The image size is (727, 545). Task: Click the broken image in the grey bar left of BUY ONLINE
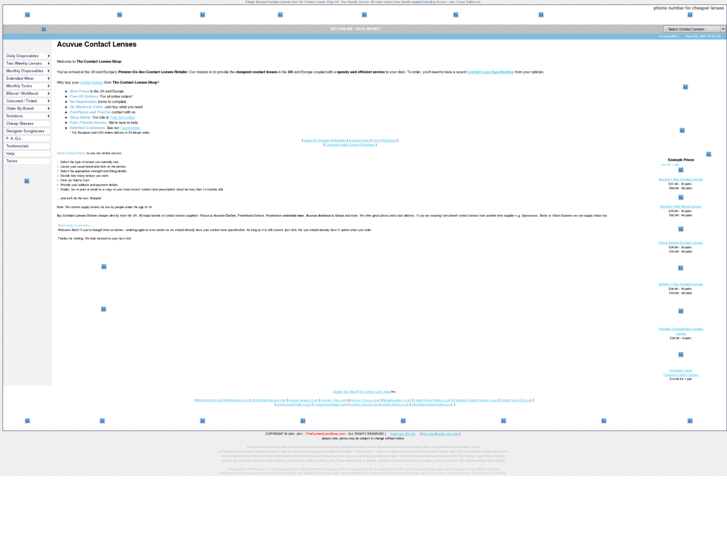(x=44, y=29)
